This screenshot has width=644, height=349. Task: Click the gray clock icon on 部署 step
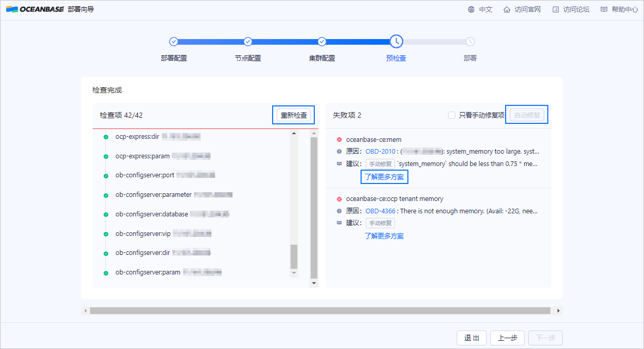click(x=470, y=41)
